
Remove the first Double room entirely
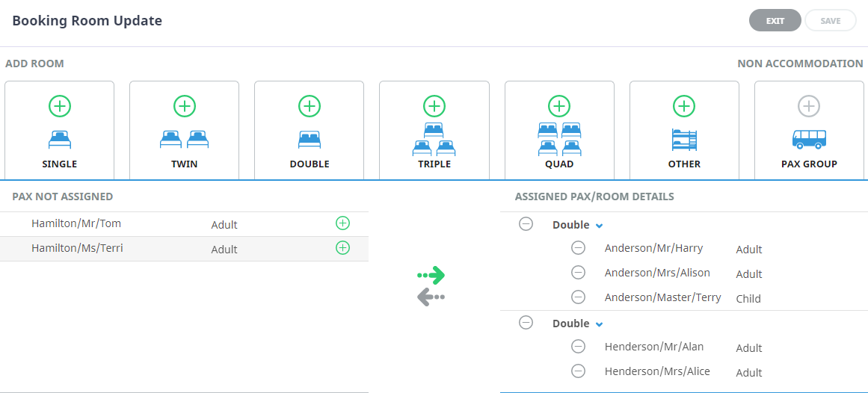pyautogui.click(x=526, y=224)
